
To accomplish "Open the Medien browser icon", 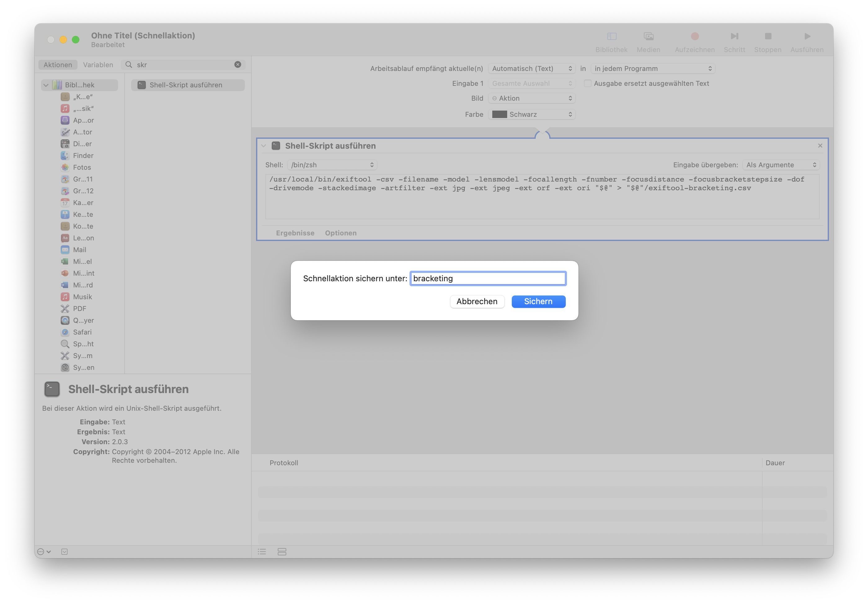I will click(648, 36).
